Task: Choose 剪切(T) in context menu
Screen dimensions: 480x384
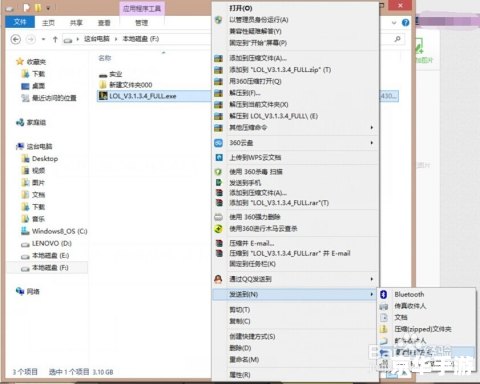Action: 240,310
